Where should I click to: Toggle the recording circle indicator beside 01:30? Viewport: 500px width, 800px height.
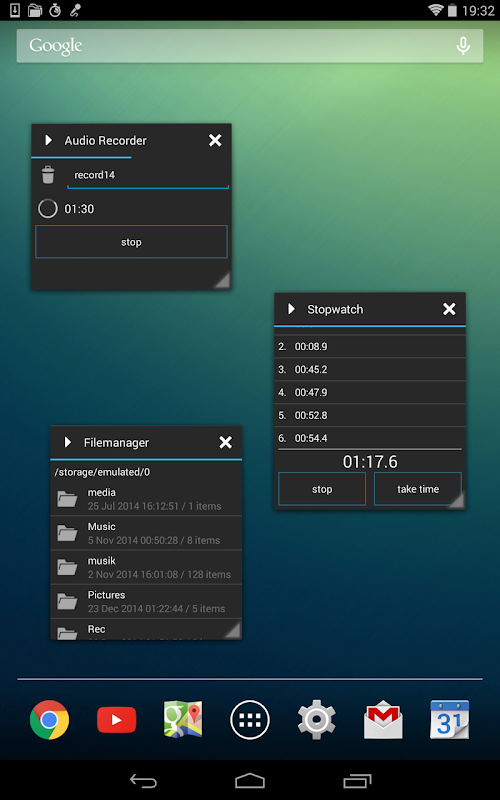click(48, 209)
